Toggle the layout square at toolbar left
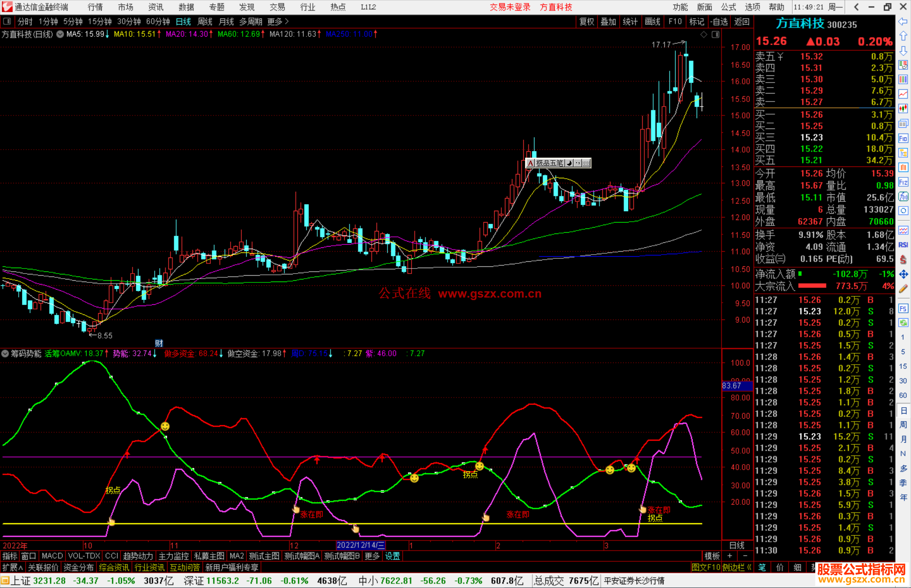The image size is (911, 588). (7, 21)
